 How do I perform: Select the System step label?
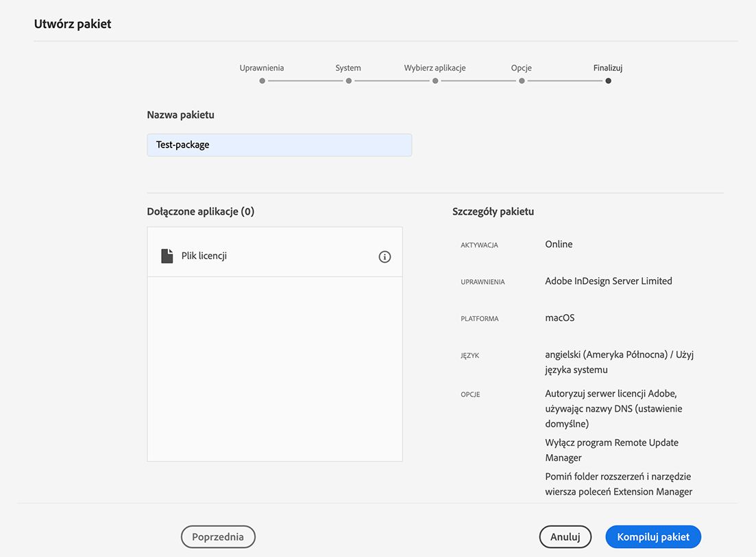(x=348, y=68)
